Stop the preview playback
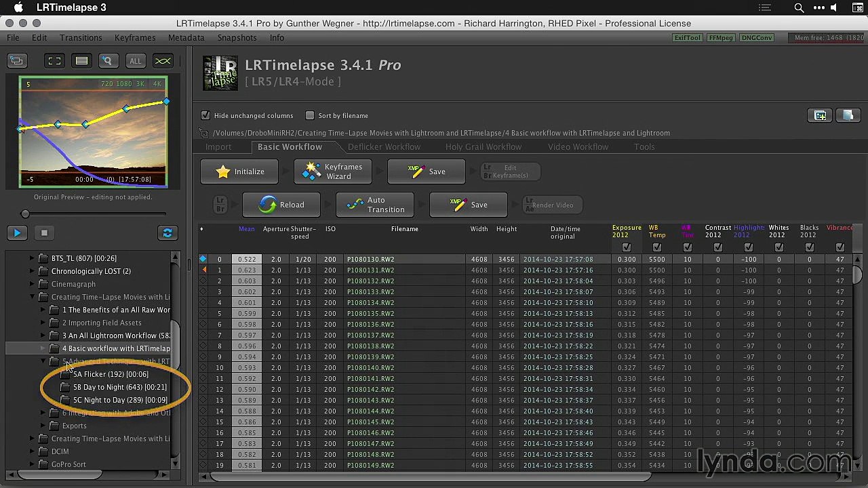The image size is (868, 488). (44, 233)
